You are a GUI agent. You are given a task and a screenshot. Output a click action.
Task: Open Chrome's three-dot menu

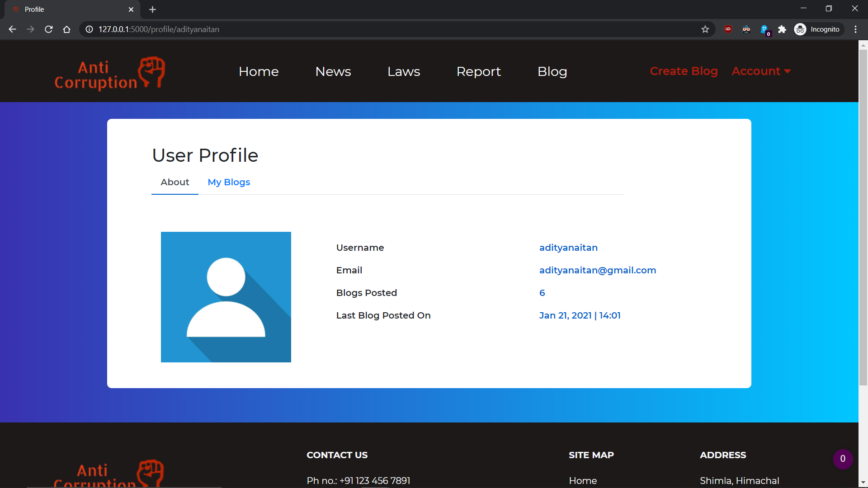point(855,29)
